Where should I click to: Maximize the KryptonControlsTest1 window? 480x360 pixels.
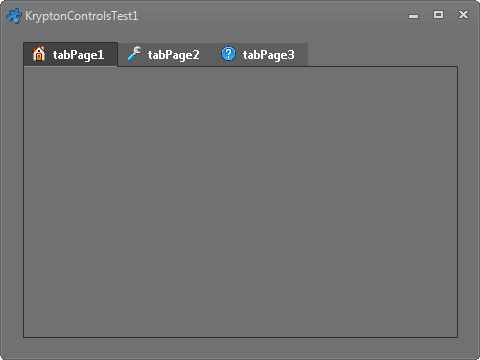[x=438, y=15]
